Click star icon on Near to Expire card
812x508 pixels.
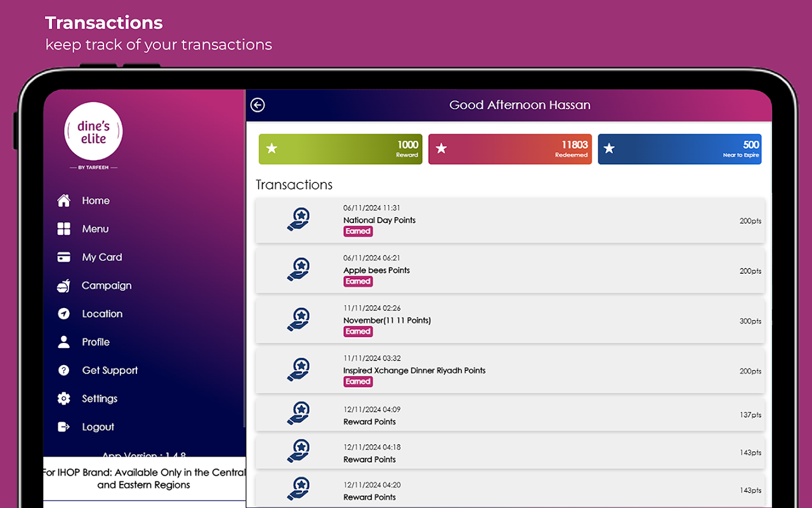[x=609, y=149]
